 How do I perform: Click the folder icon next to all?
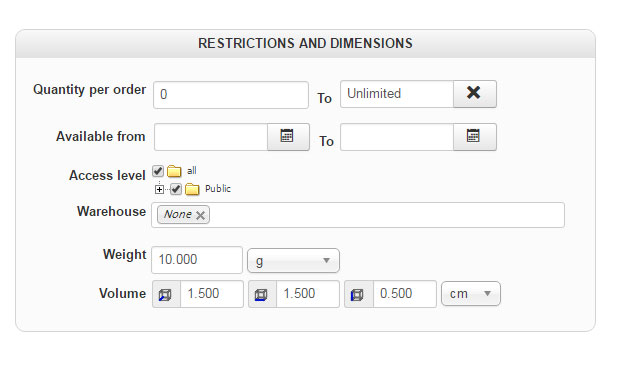[174, 171]
